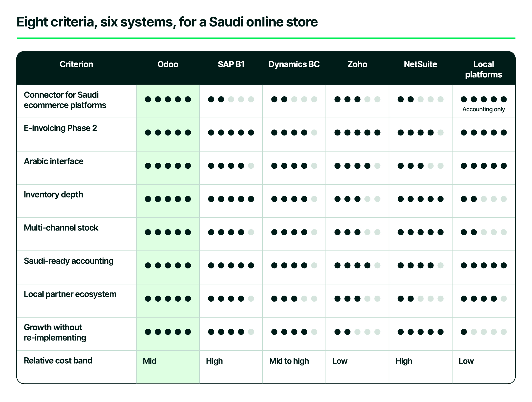The width and height of the screenshot is (532, 402).
Task: Click NetSuite's dot rating for E-invoicing row
Action: click(x=421, y=133)
